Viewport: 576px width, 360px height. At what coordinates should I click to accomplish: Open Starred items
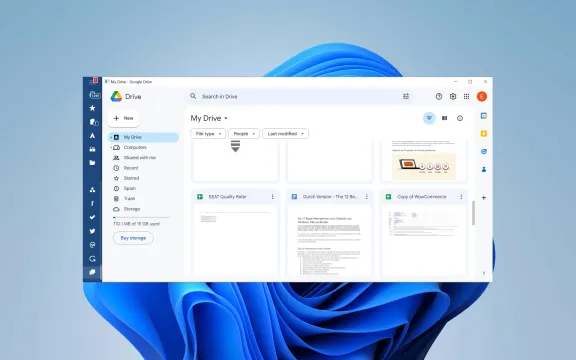click(131, 178)
